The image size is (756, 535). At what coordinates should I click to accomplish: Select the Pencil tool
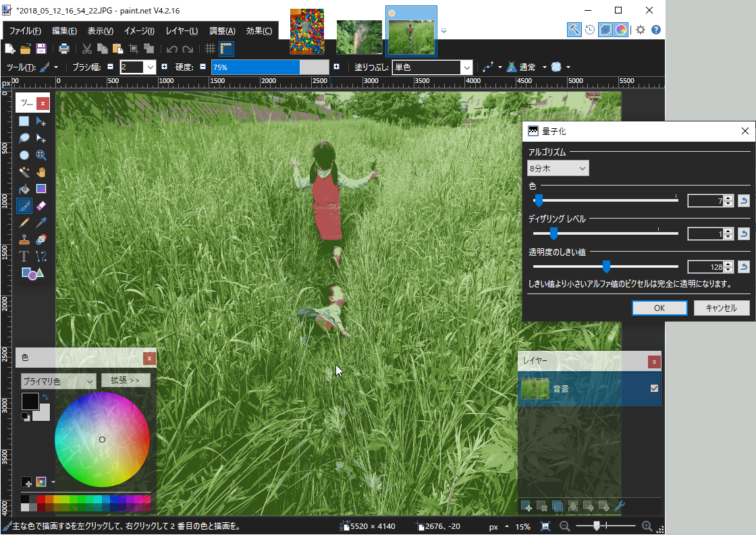(24, 223)
